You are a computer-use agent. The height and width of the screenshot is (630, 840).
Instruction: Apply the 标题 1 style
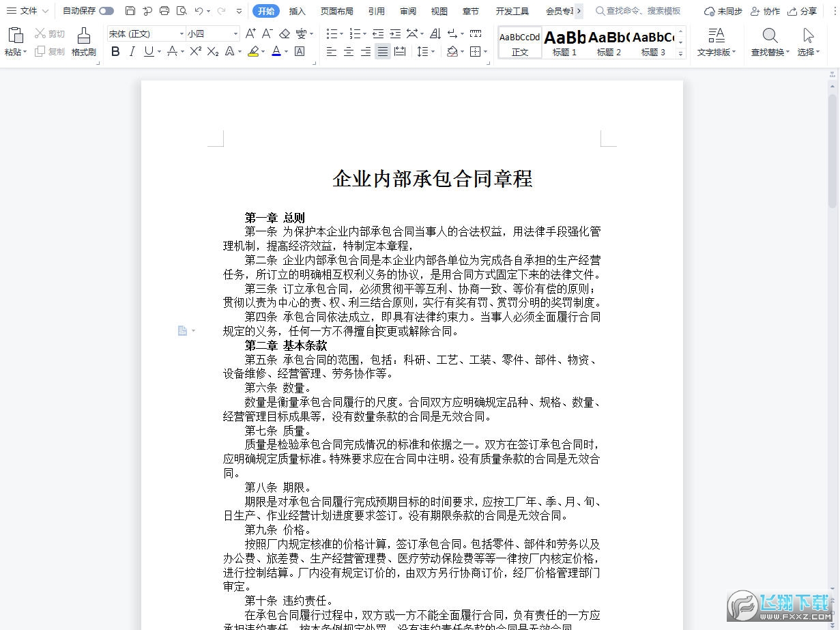565,42
